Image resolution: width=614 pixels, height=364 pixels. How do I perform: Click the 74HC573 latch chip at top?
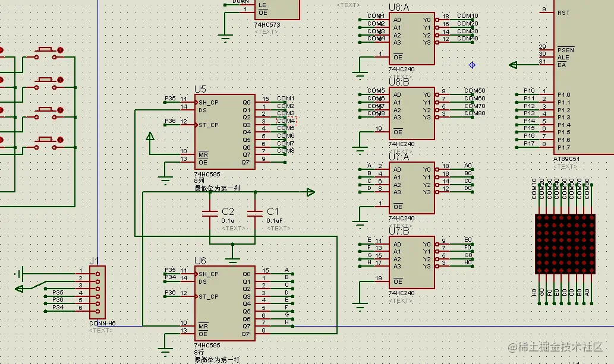tap(277, 10)
